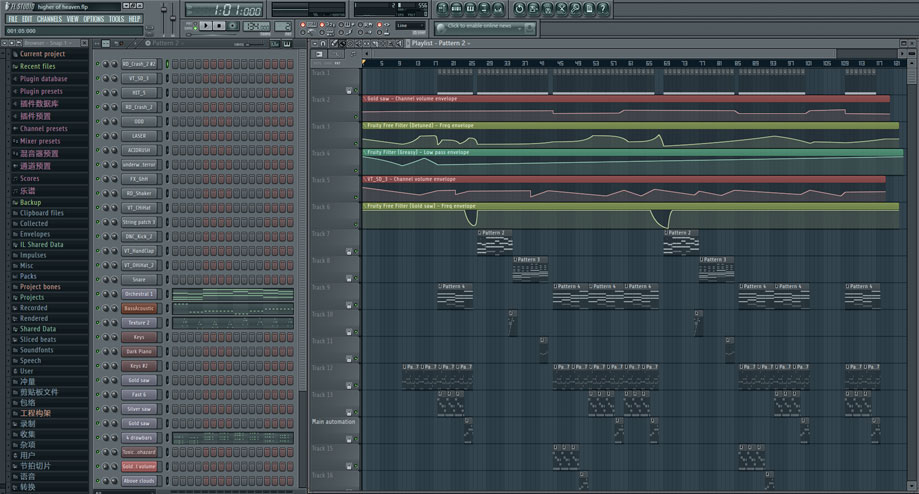919x494 pixels.
Task: Adjust the main pitch slider at top
Action: (173, 18)
